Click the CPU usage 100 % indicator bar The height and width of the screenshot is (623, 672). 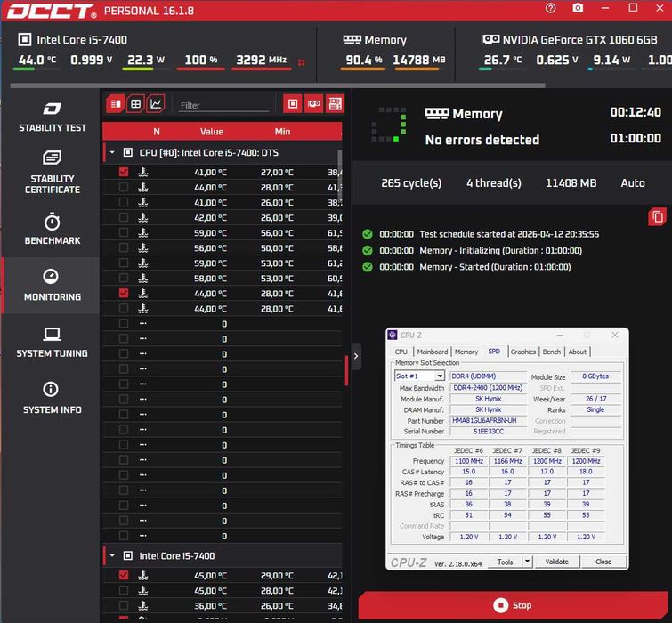(x=200, y=69)
